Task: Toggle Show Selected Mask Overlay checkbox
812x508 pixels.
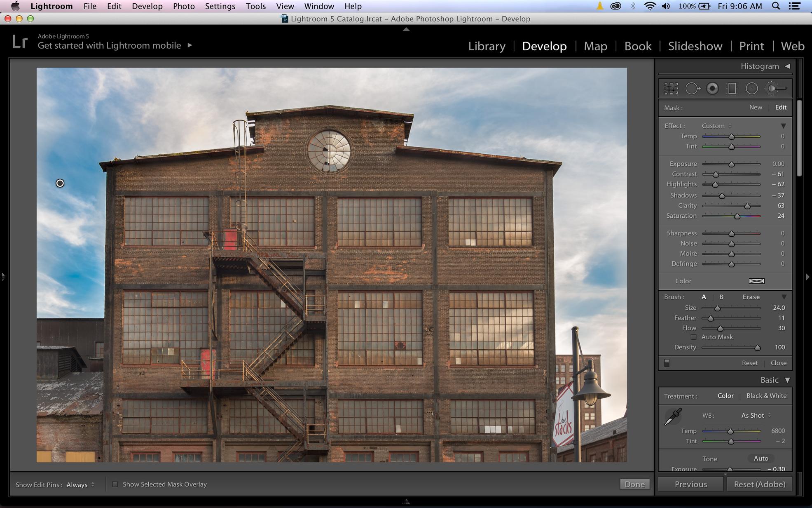Action: coord(114,484)
